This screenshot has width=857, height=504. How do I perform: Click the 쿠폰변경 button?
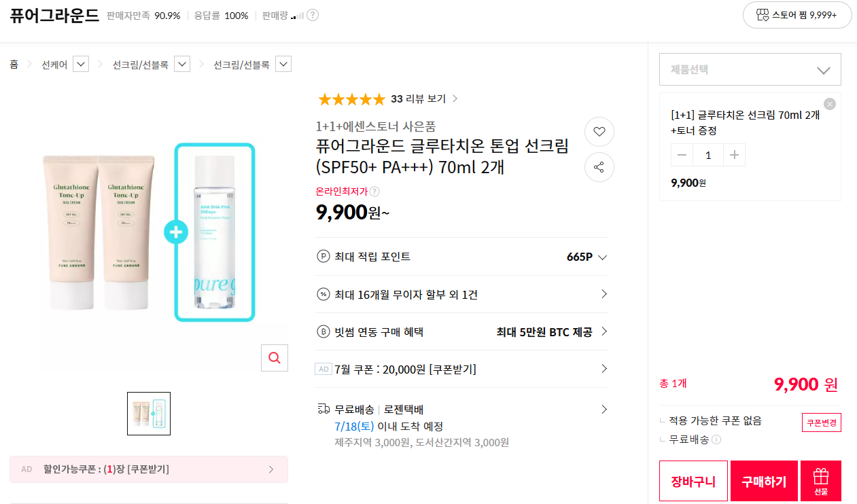click(822, 422)
